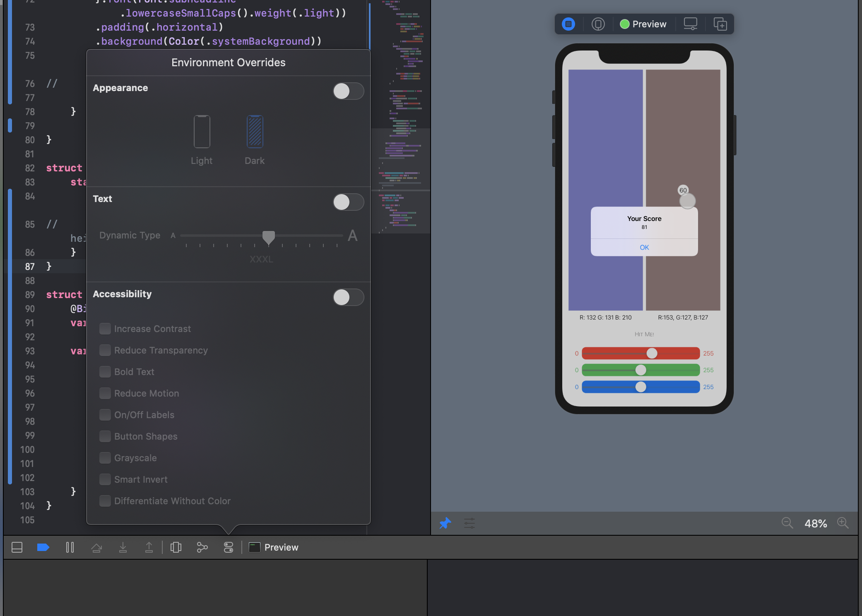The height and width of the screenshot is (616, 862).
Task: Open the Debug View Hierarchy icon
Action: click(176, 547)
